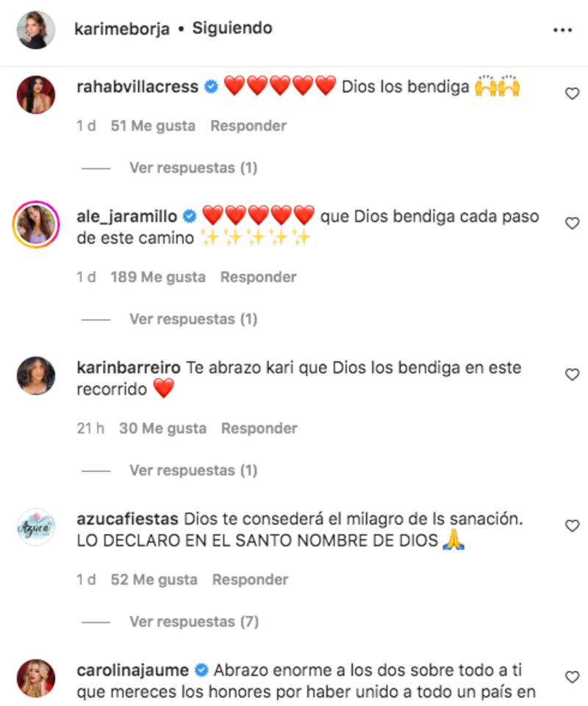Open carolinajaume avatar

(35, 678)
